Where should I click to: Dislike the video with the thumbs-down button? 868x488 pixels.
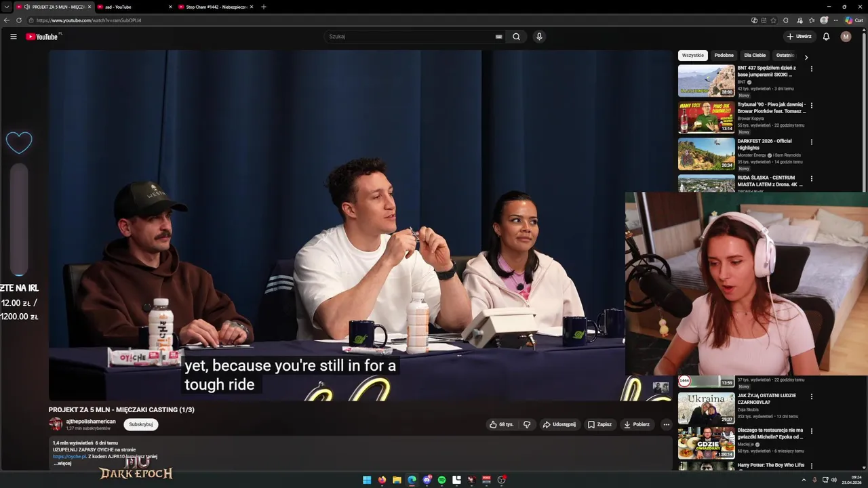pyautogui.click(x=527, y=424)
